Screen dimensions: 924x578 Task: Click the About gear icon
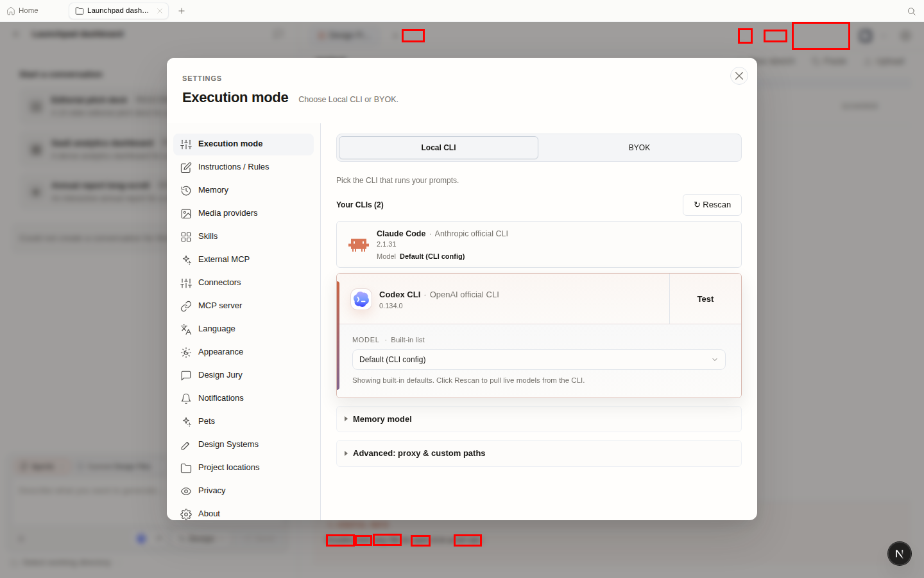186,514
